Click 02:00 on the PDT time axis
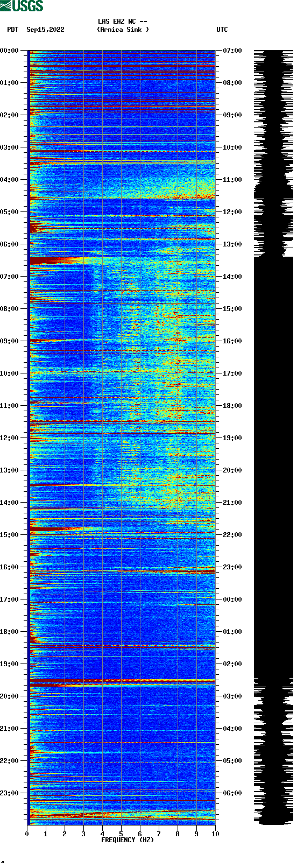 10,115
